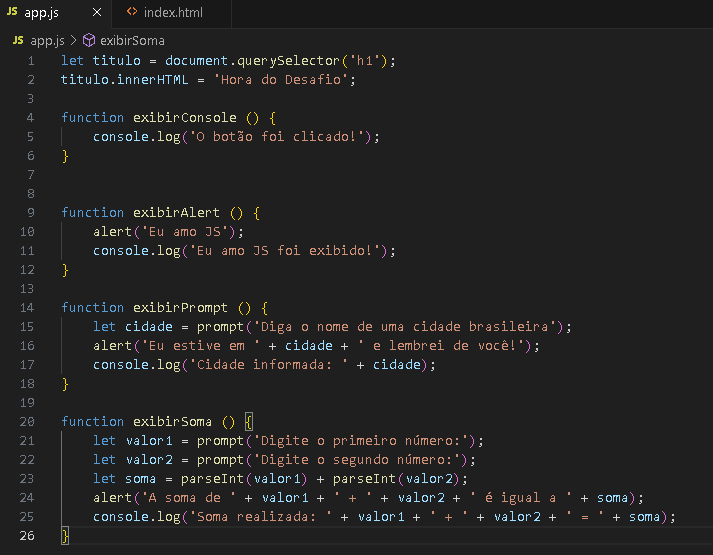Click the valor1 declaration on line 21

click(x=149, y=441)
